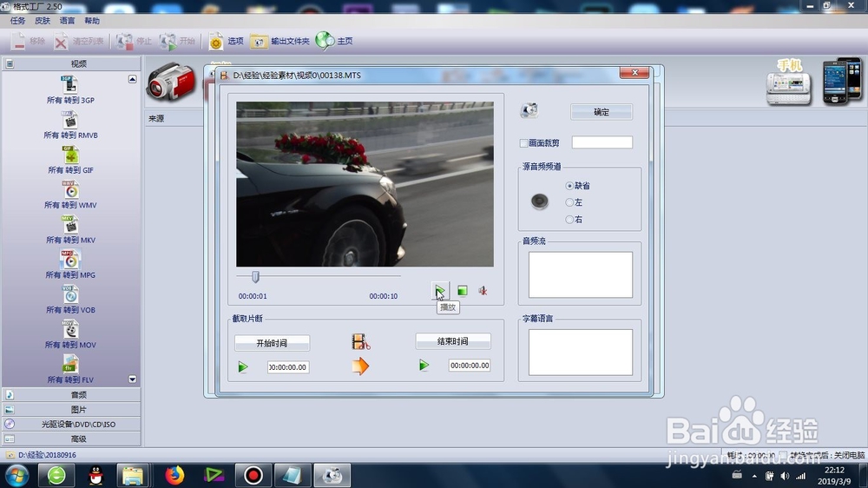Image resolution: width=868 pixels, height=488 pixels.
Task: Click the film-strip scissors clip icon
Action: coord(360,342)
